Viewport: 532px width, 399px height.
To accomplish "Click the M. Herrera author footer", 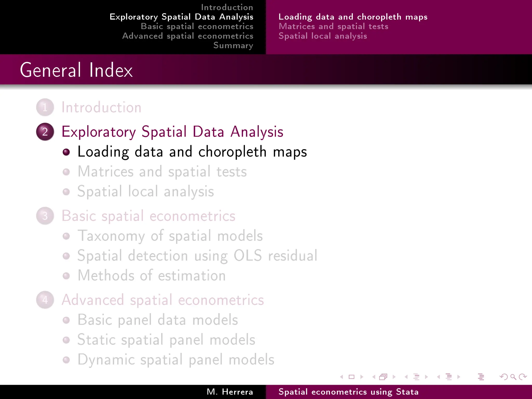I will (x=230, y=392).
